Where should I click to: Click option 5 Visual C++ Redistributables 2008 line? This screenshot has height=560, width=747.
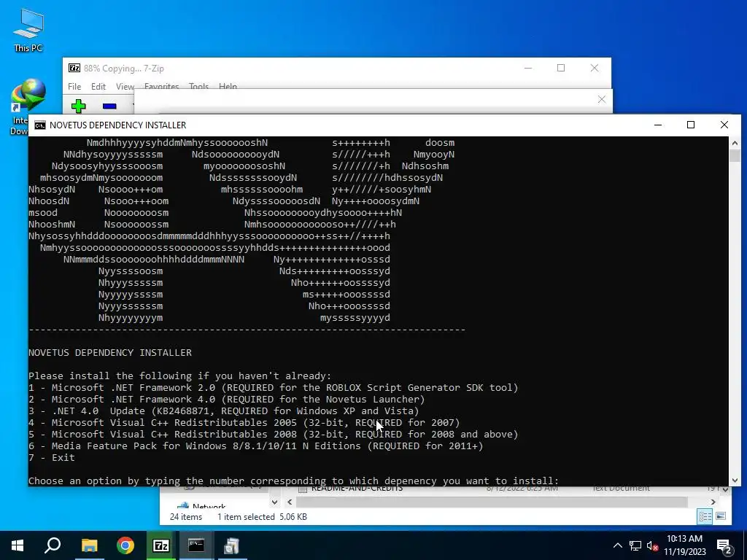pos(273,435)
